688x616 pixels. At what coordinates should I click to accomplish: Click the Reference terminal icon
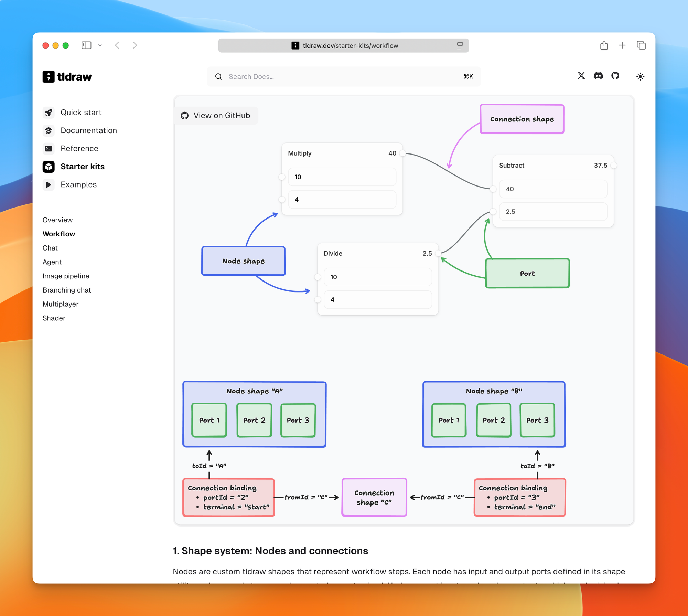tap(49, 148)
